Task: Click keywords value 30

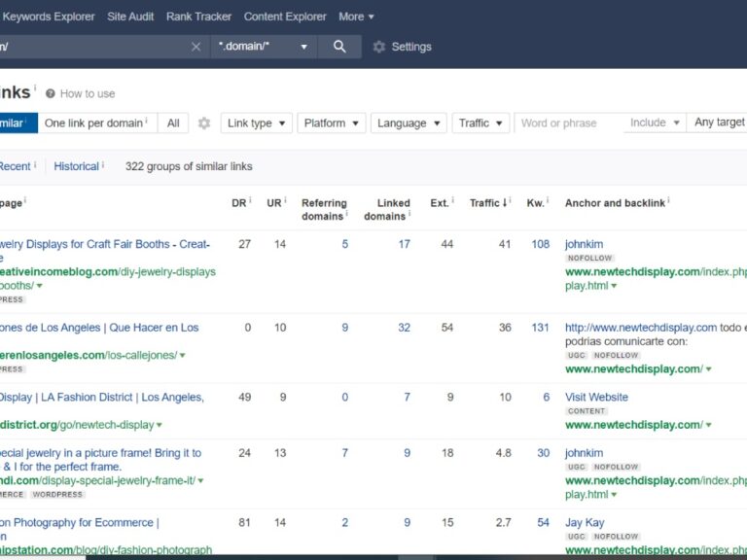Action: [543, 453]
